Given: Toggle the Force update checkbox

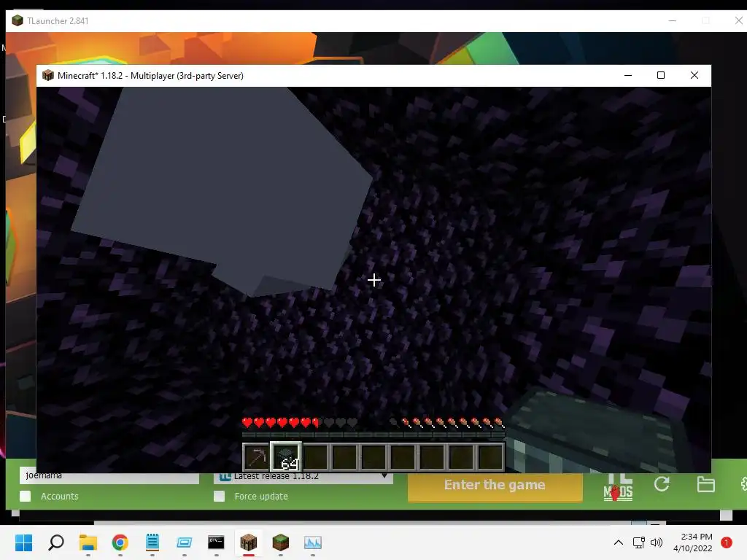Looking at the screenshot, I should [219, 496].
